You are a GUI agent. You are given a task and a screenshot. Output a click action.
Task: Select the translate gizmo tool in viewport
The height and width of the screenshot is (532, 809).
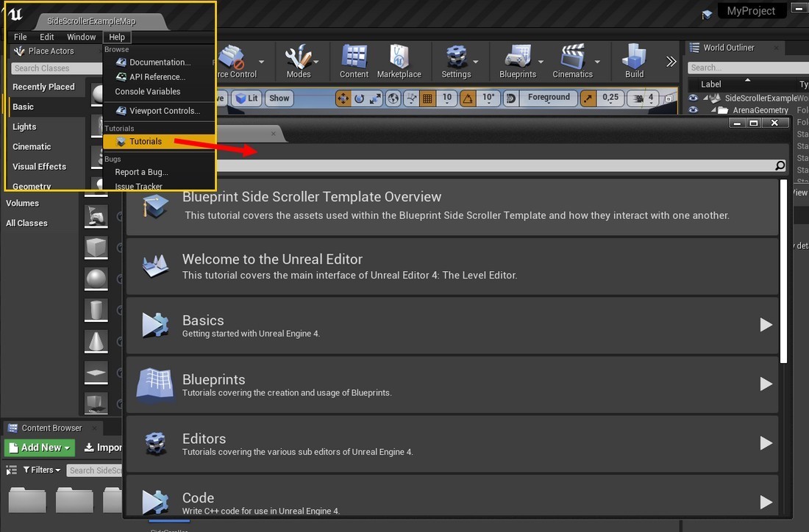(x=343, y=98)
